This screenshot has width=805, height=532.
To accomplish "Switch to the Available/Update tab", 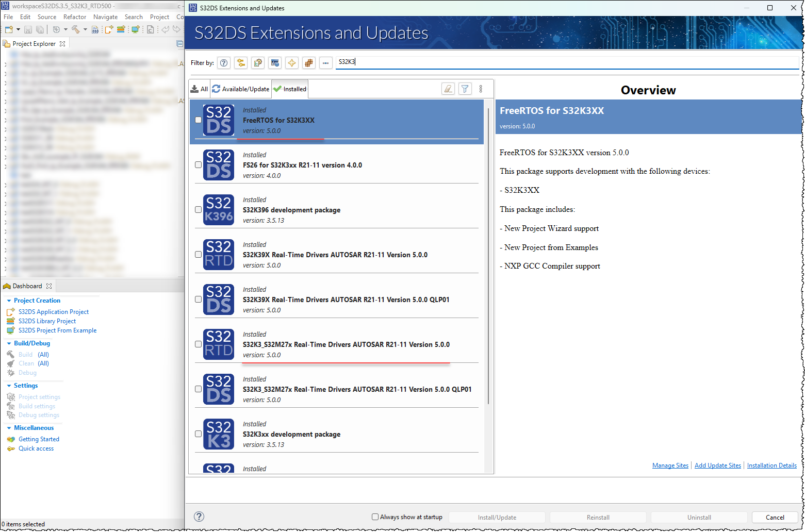I will click(240, 88).
